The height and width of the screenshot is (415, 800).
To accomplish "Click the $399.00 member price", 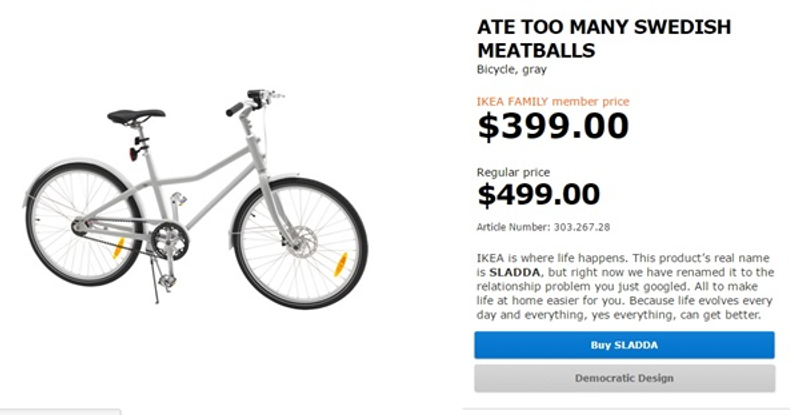I will [x=552, y=127].
